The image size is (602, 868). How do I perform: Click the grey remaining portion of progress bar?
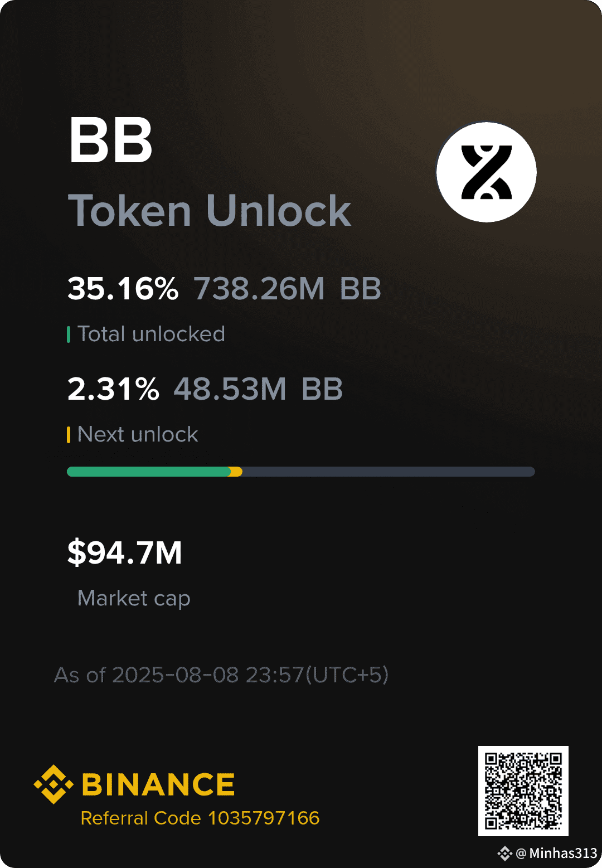[389, 472]
